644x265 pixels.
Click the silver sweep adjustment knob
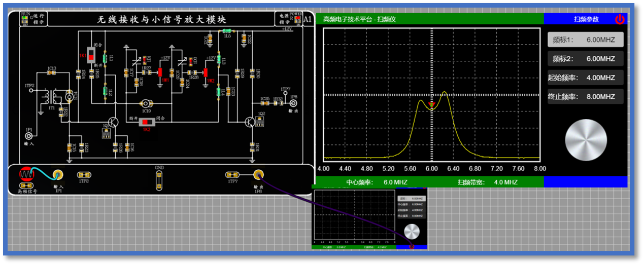(x=586, y=140)
